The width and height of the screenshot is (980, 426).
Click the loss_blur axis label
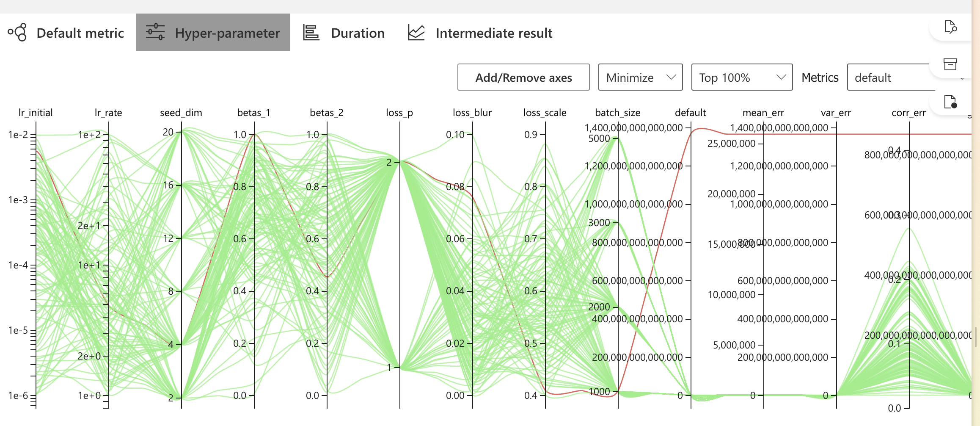coord(472,112)
